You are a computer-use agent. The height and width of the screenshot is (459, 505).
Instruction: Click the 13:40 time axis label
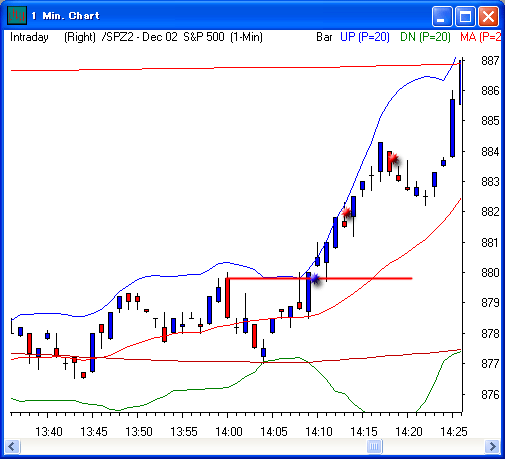click(49, 432)
